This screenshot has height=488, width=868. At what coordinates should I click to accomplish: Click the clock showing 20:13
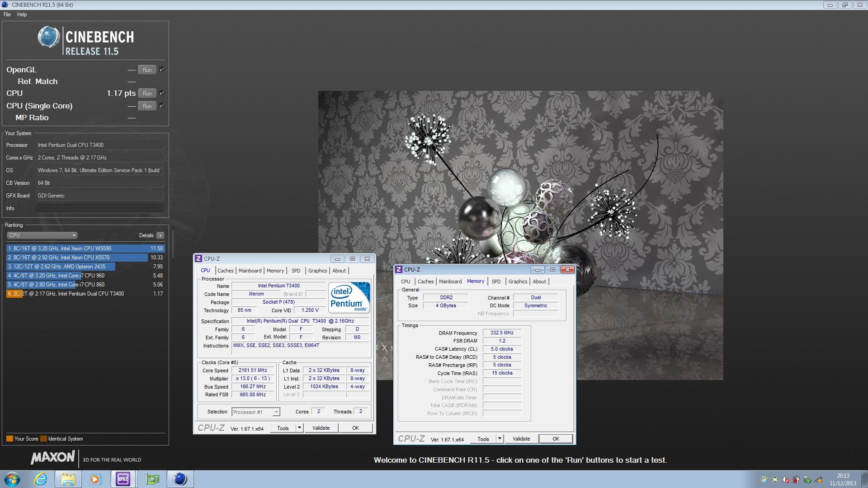pos(843,475)
